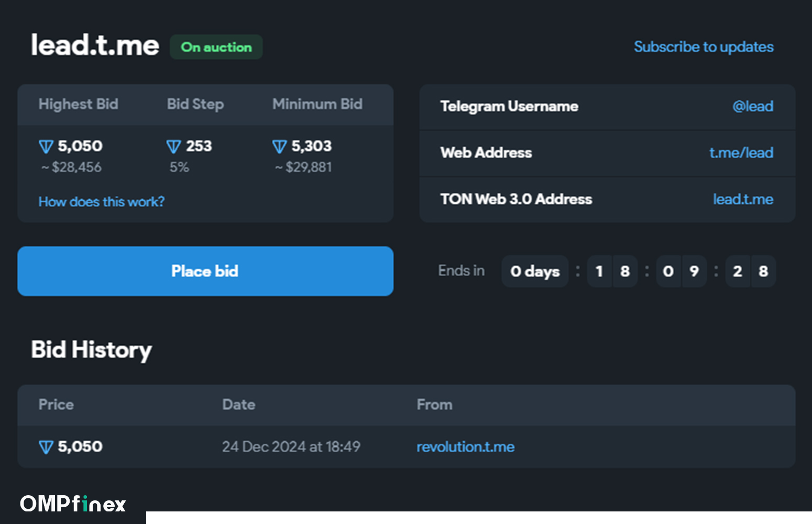The image size is (812, 524).
Task: Click the bid date 24 Dec 2024 at 18:49
Action: point(291,447)
